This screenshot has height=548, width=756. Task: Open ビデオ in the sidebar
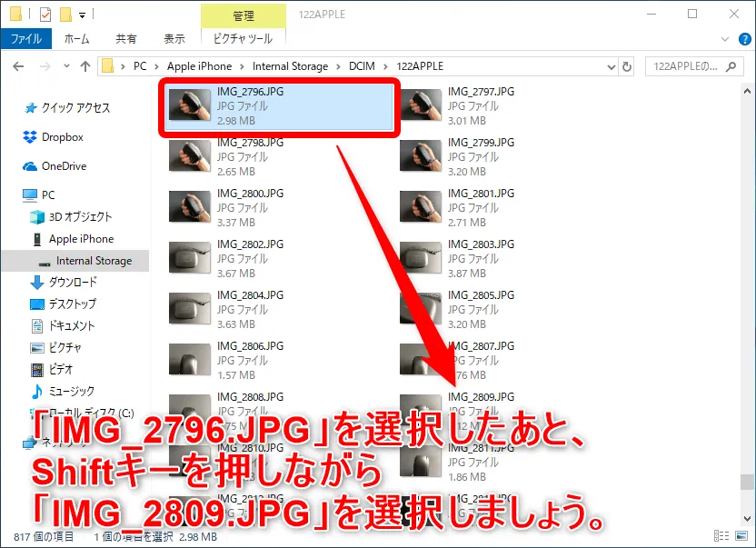pyautogui.click(x=52, y=370)
